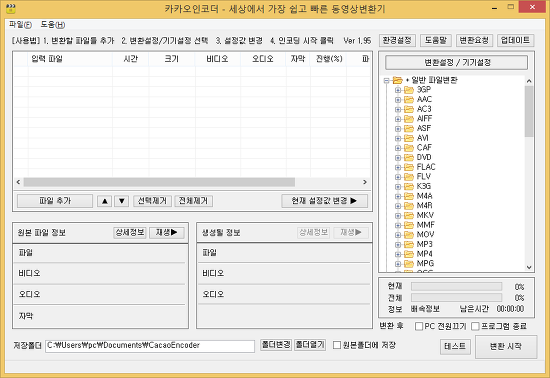
Task: Click the ASF folder icon
Action: tap(409, 128)
